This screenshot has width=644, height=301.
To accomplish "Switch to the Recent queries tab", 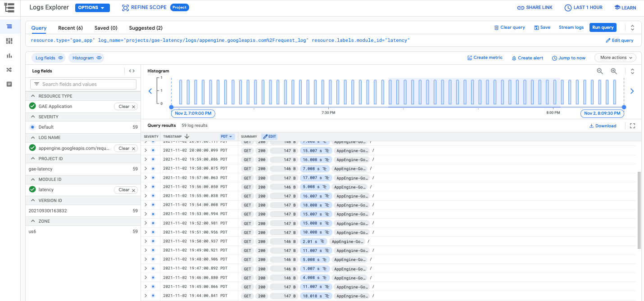I will (70, 28).
